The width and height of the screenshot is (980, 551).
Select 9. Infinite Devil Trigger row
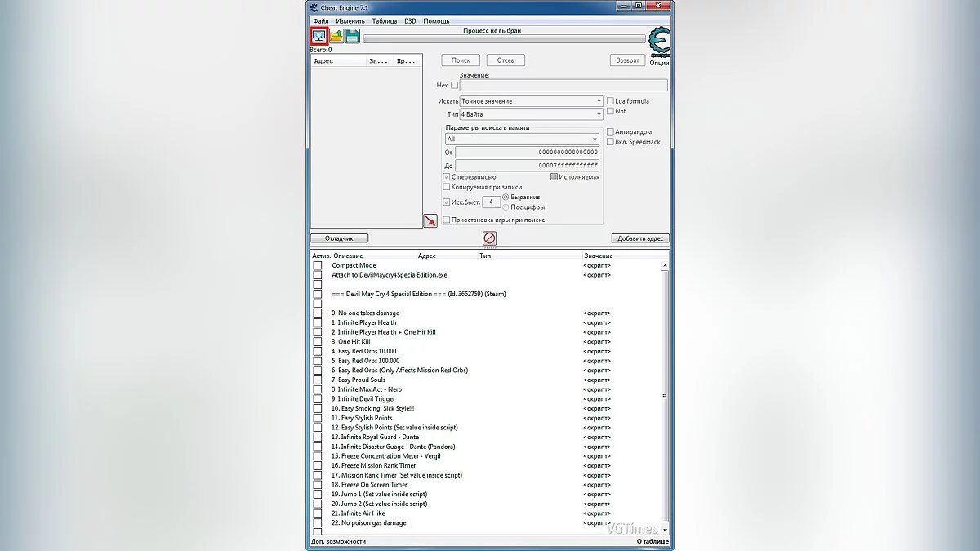(486, 399)
